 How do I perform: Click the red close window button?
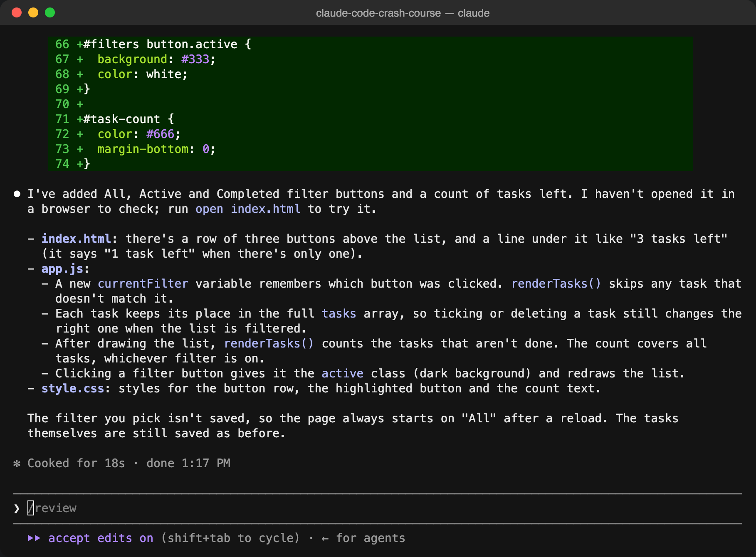(17, 12)
